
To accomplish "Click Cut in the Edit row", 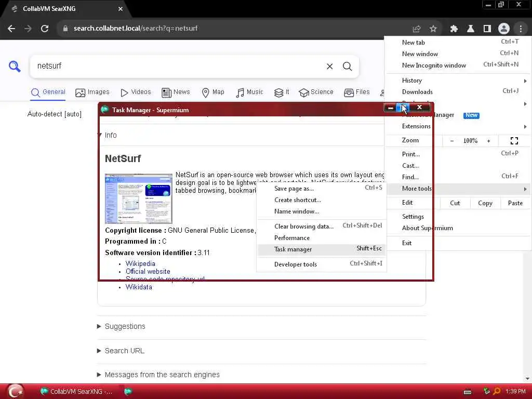I will point(455,203).
